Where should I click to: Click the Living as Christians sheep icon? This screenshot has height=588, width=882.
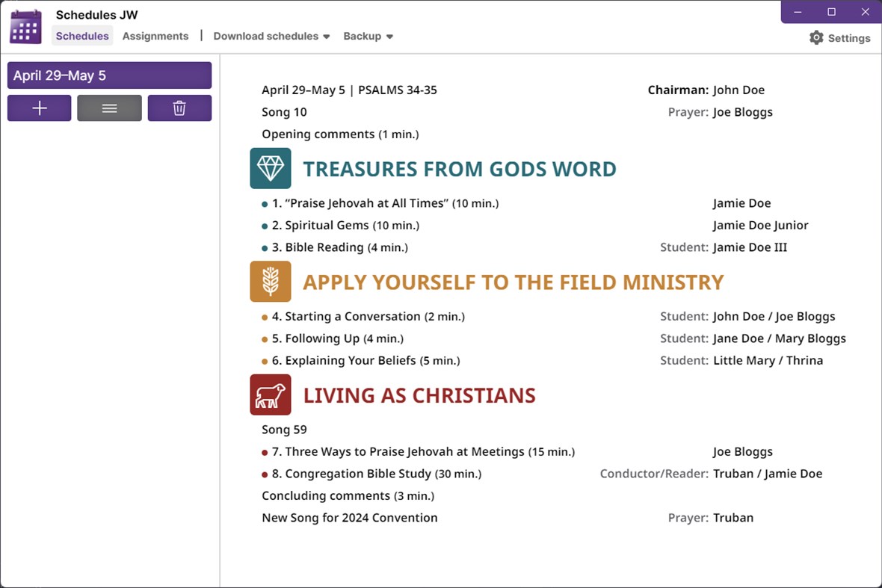click(x=271, y=394)
